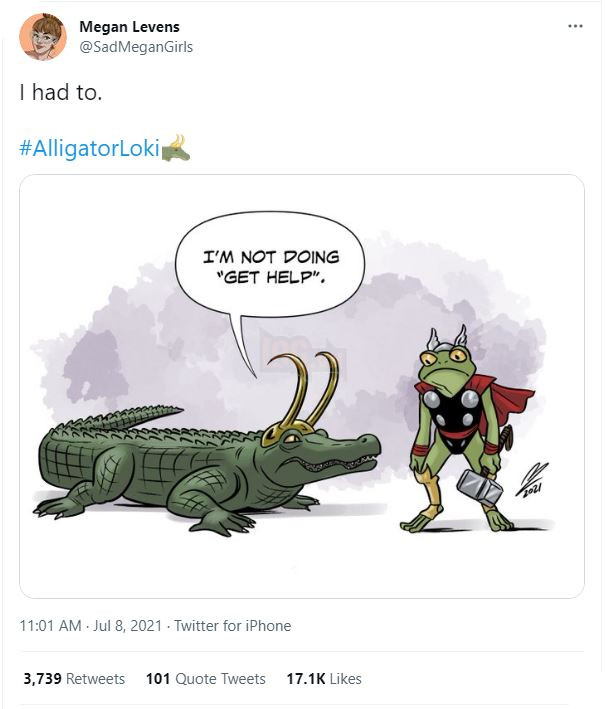The height and width of the screenshot is (709, 605).
Task: Show the 101 Quote Tweets
Action: pyautogui.click(x=205, y=678)
